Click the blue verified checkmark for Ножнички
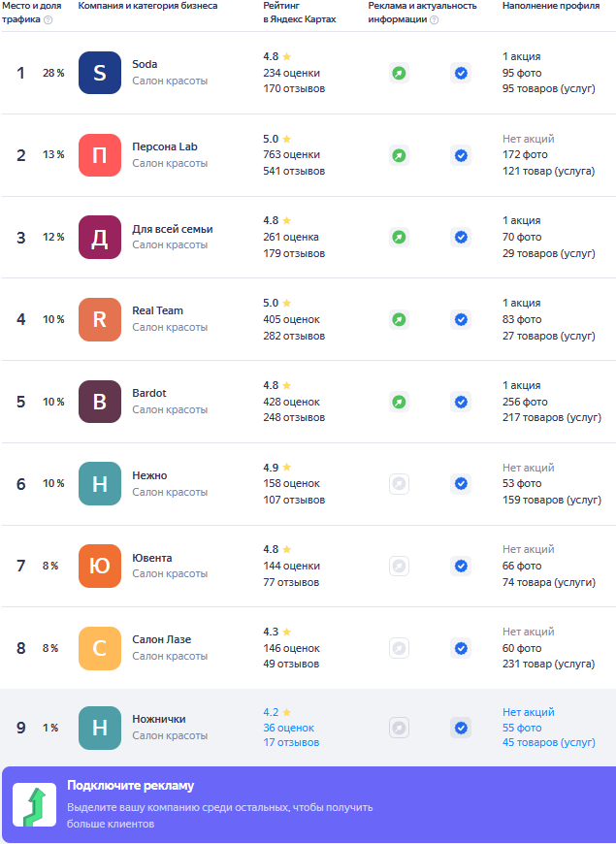 click(x=461, y=728)
